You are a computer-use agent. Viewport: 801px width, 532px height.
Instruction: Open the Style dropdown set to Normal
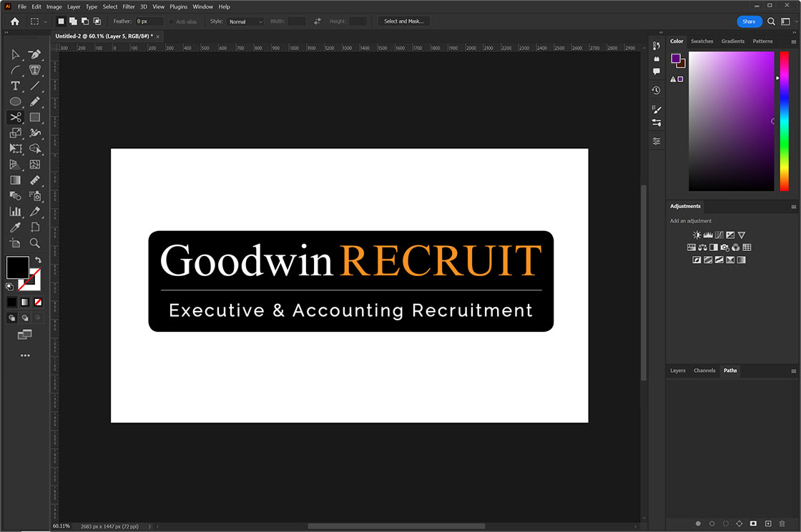245,21
